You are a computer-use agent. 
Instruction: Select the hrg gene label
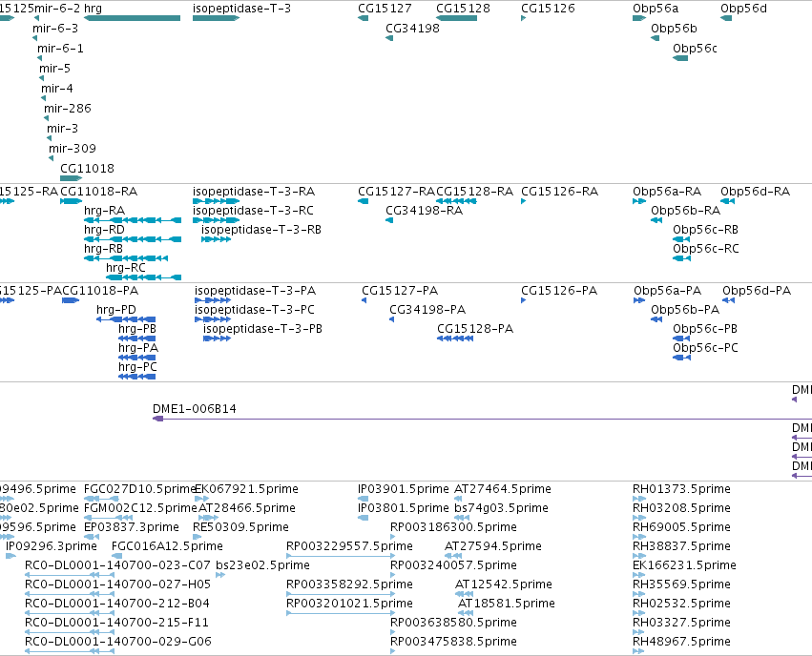(x=93, y=9)
